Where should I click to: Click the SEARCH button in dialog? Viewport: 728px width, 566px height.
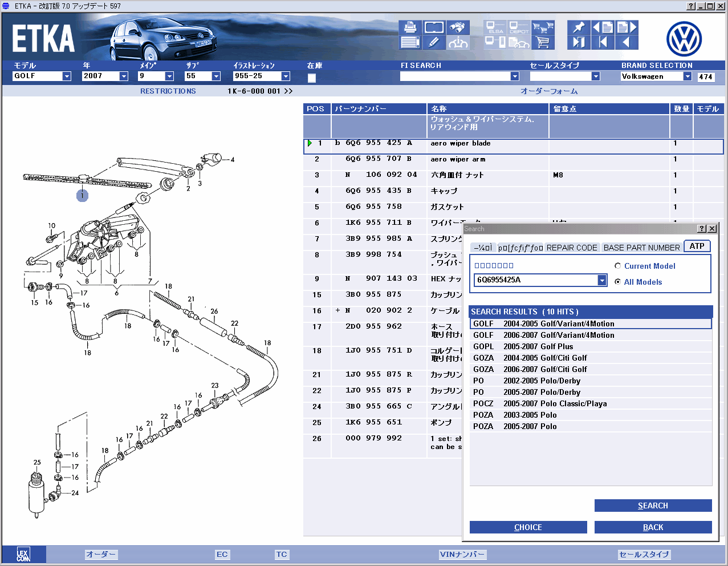pyautogui.click(x=653, y=506)
